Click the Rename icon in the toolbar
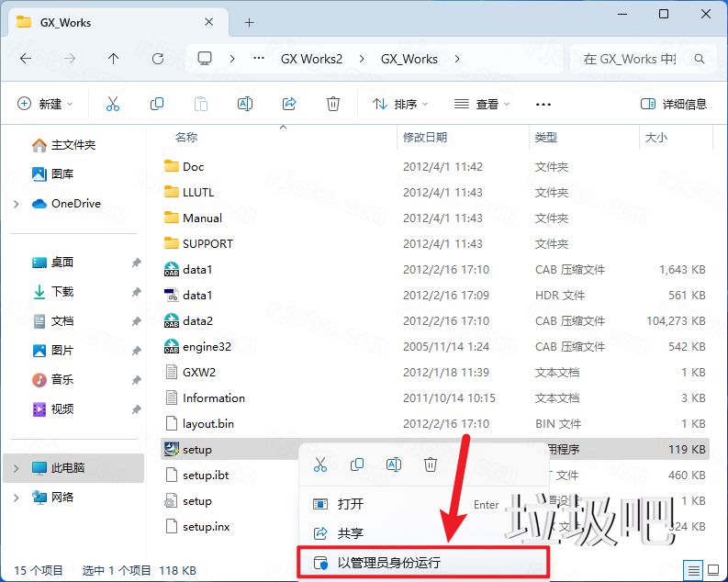 pyautogui.click(x=245, y=104)
